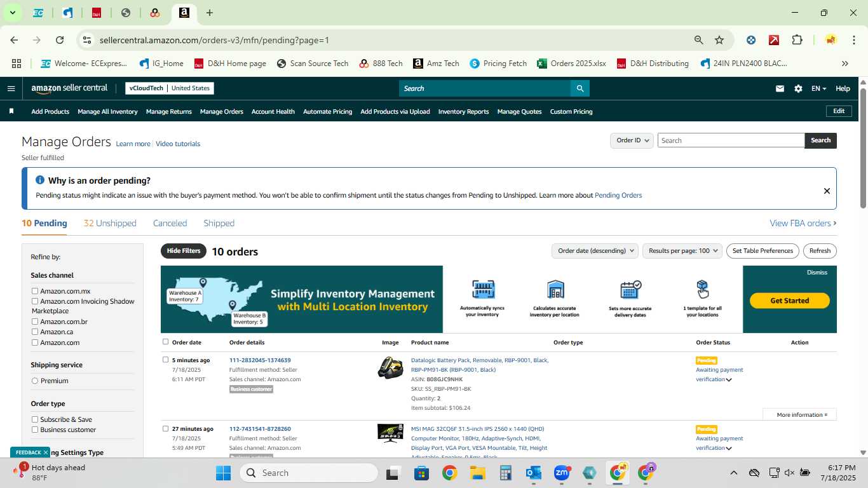Go back with the browser back arrow

point(14,40)
